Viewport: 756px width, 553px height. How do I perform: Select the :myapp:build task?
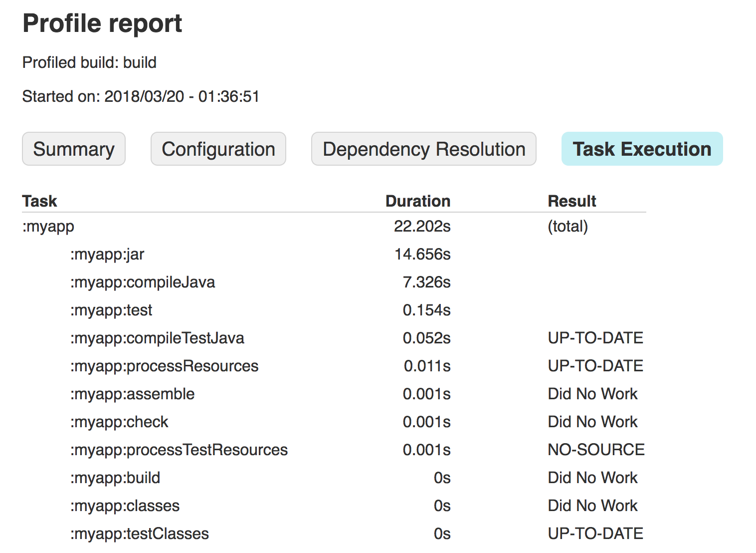tap(115, 478)
